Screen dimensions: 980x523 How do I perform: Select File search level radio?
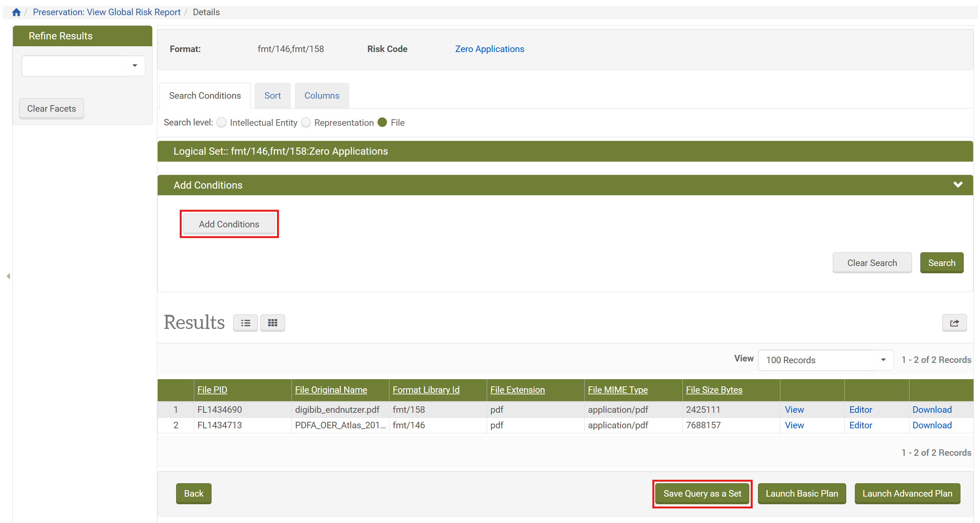click(382, 123)
